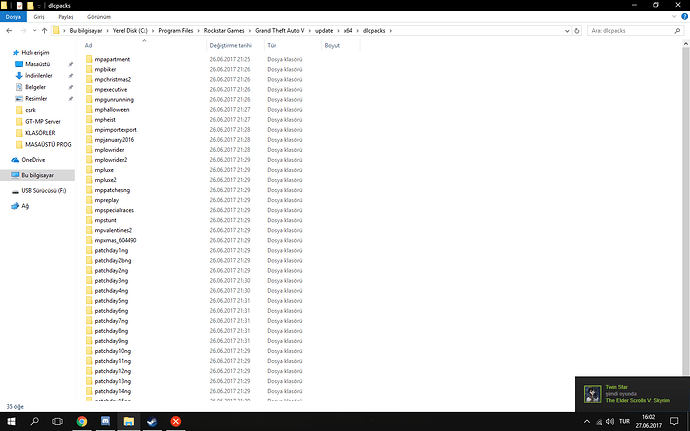Select the mpheist folder icon
This screenshot has width=690, height=431.
(x=89, y=120)
